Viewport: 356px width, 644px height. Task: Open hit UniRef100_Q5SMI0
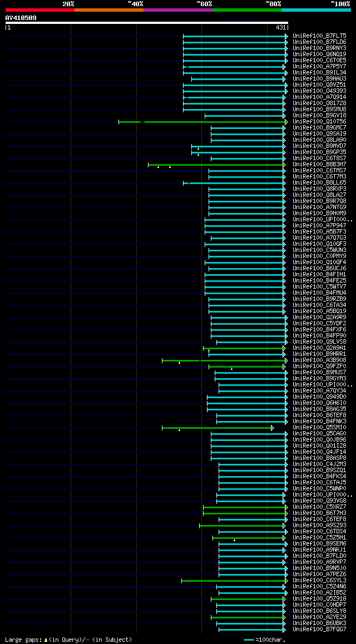tap(319, 428)
